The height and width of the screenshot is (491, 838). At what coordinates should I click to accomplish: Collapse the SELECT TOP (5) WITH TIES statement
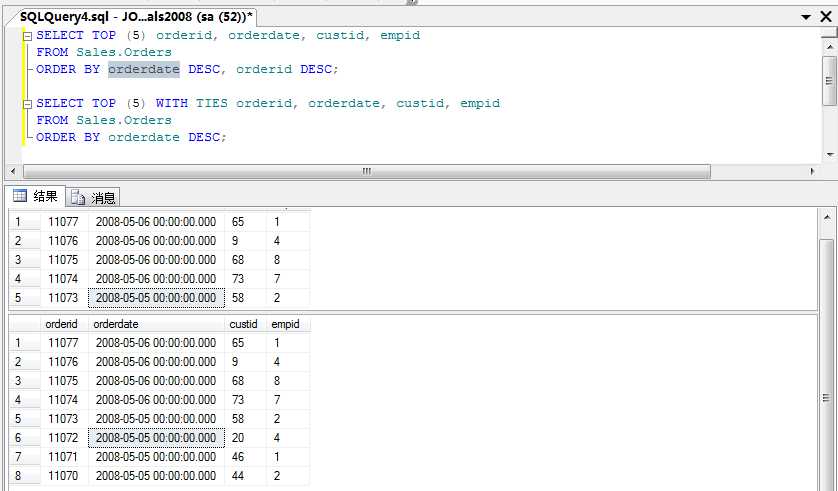(27, 104)
